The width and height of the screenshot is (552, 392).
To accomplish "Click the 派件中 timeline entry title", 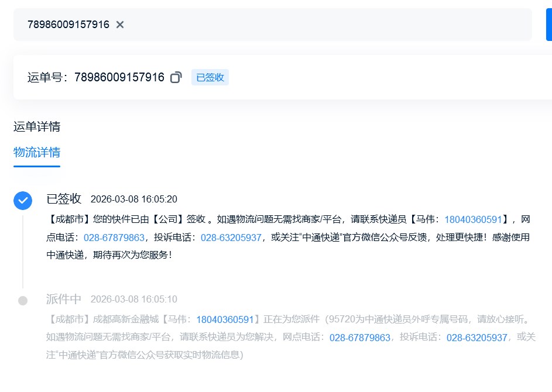I will (64, 299).
